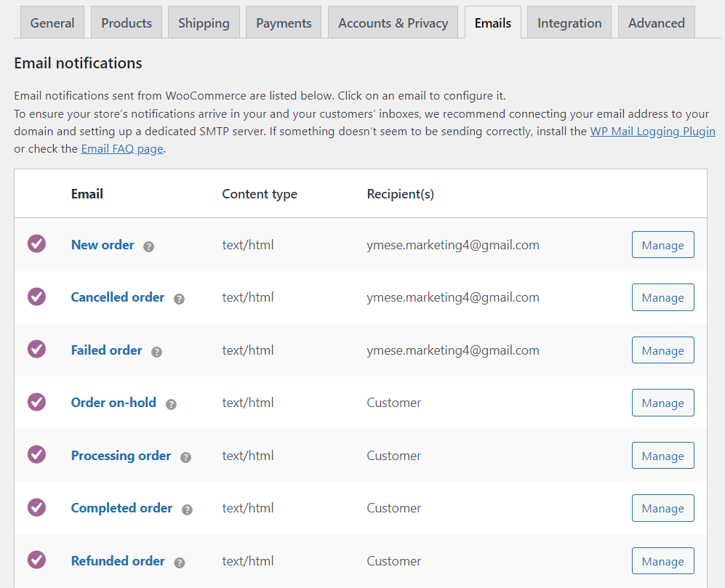
Task: Click the help icon next to Processing order
Action: (185, 457)
